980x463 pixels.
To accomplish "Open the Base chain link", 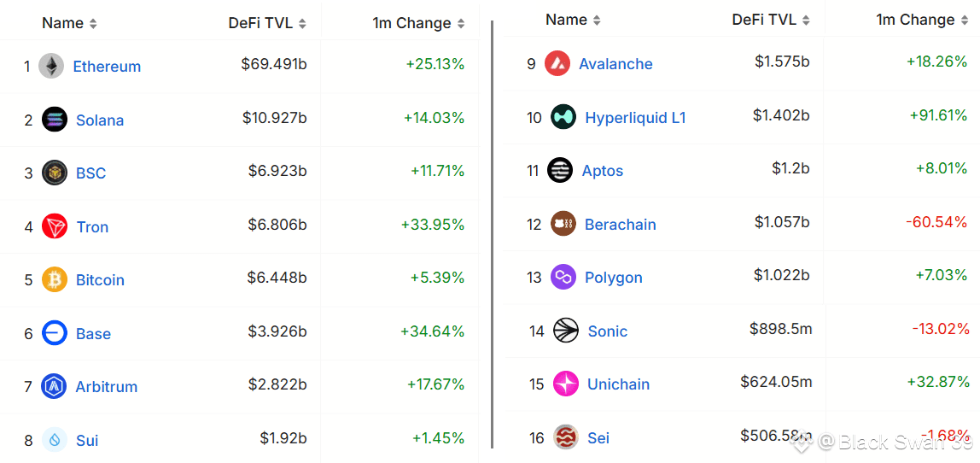I will [x=93, y=333].
